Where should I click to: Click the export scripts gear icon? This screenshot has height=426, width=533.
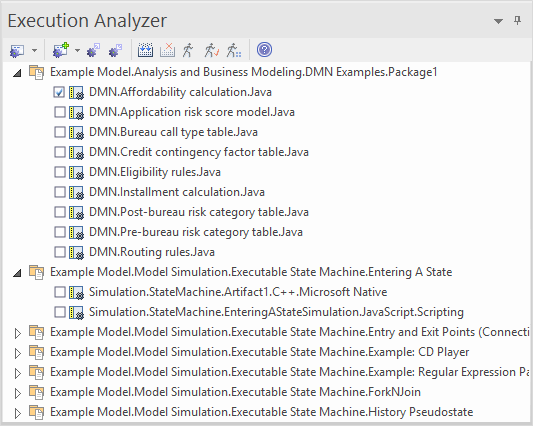point(93,50)
